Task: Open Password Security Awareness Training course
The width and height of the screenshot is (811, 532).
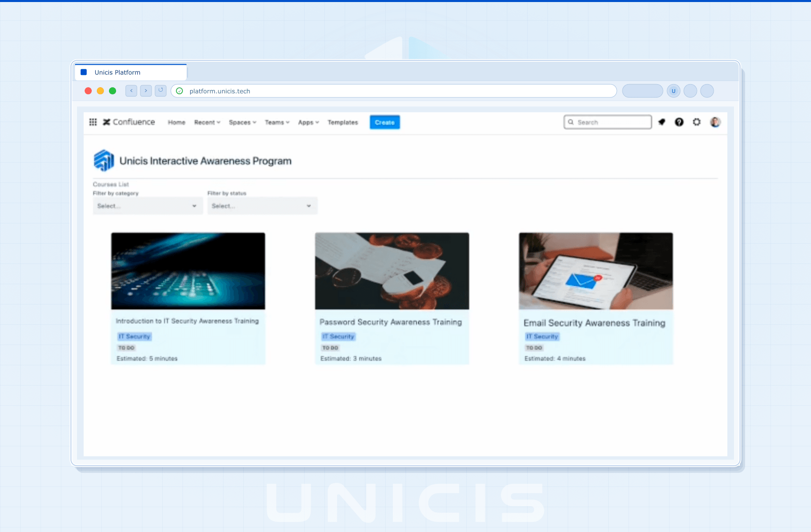Action: click(x=391, y=322)
